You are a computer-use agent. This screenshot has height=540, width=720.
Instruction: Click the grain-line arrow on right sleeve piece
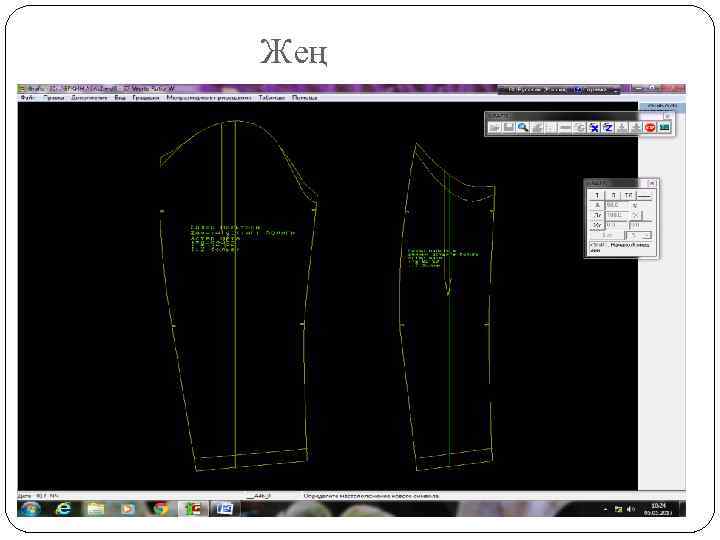tap(448, 285)
